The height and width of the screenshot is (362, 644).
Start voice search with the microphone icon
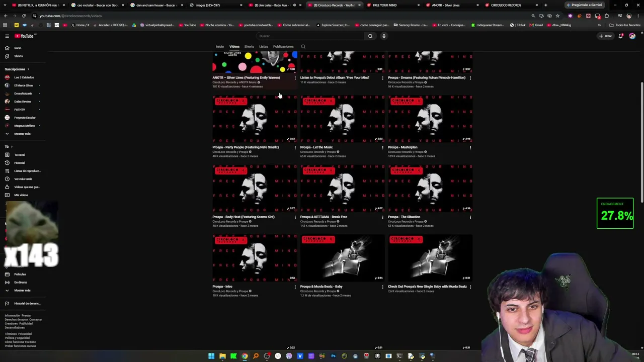click(384, 36)
